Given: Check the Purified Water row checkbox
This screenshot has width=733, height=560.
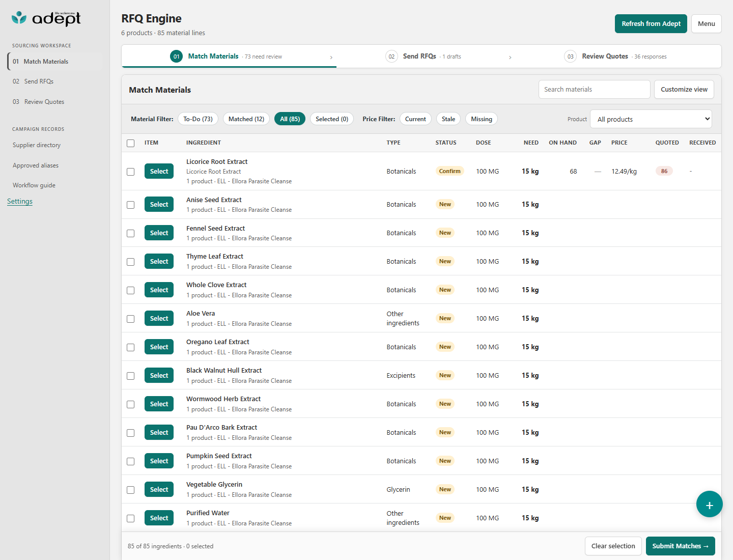Looking at the screenshot, I should tap(131, 518).
